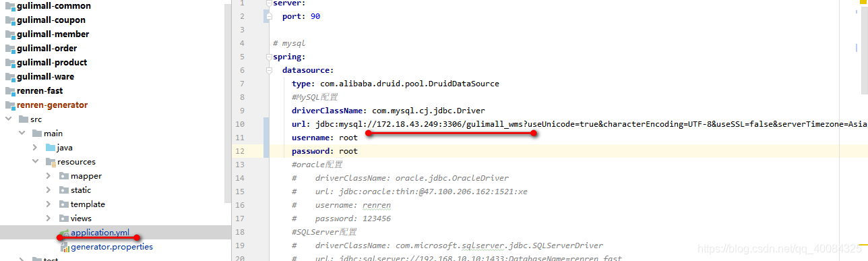This screenshot has width=868, height=261.
Task: Select the resources folder label
Action: coord(77,162)
